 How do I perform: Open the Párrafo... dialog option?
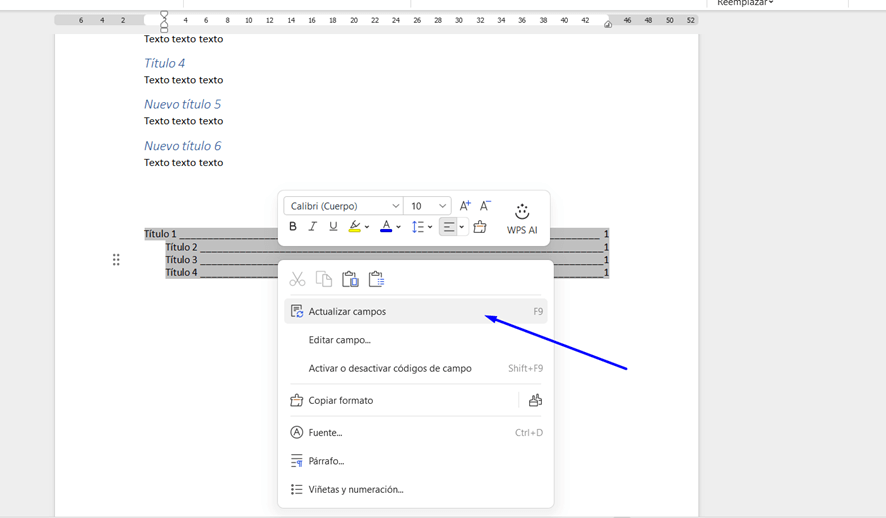pyautogui.click(x=326, y=461)
